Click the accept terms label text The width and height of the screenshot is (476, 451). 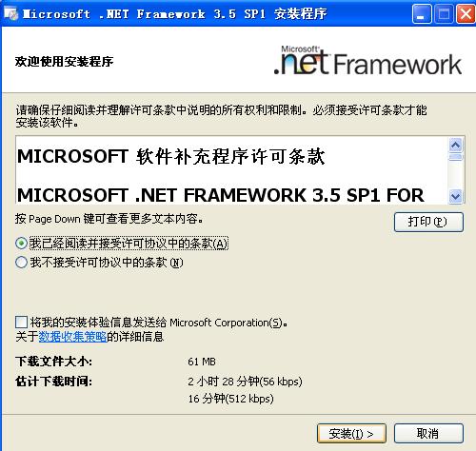129,244
